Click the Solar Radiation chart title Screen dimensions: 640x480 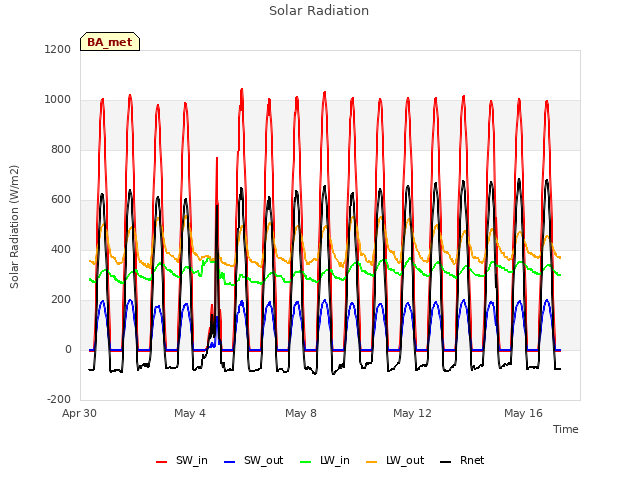click(319, 11)
